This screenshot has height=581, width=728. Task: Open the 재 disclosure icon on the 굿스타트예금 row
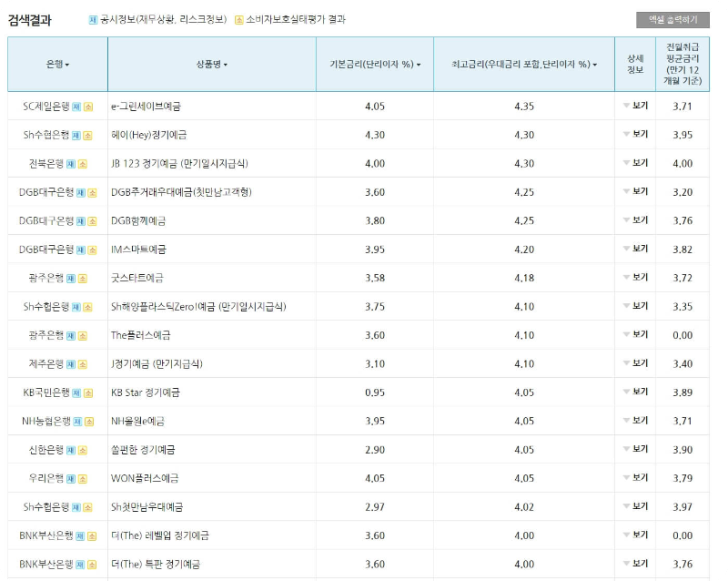(71, 279)
